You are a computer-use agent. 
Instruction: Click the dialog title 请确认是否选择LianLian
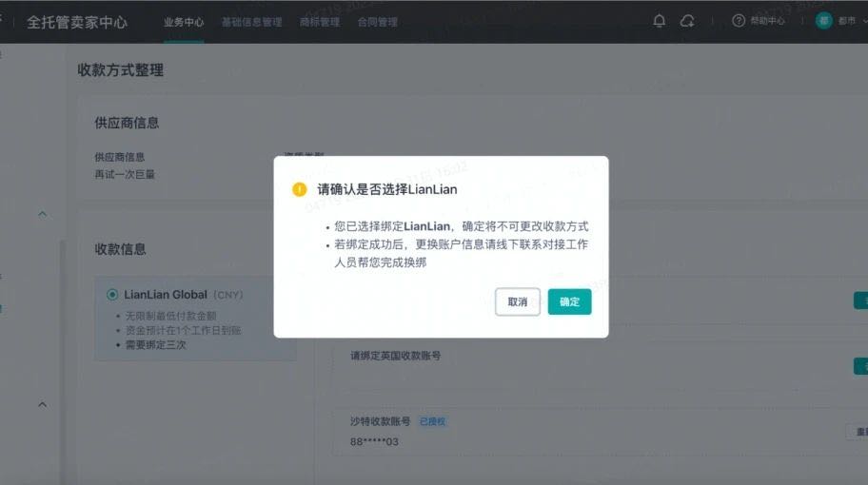[387, 189]
